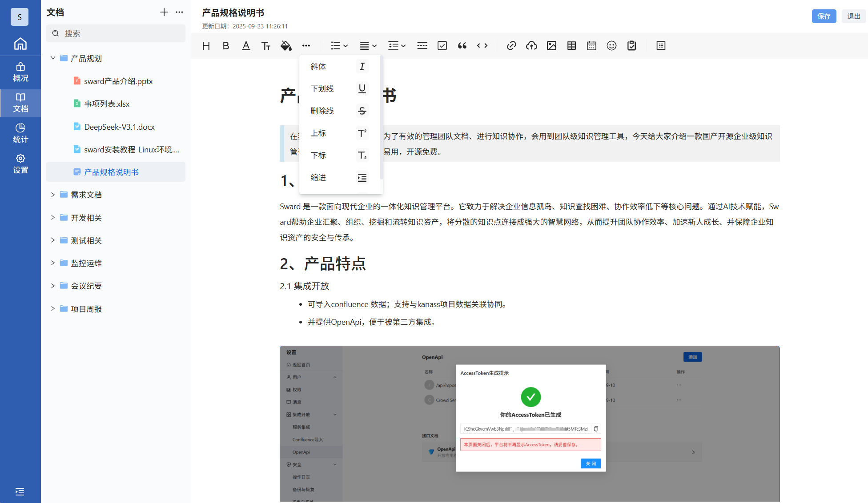Open the background color fill tool
Screen dimensions: 868x503
(286, 46)
